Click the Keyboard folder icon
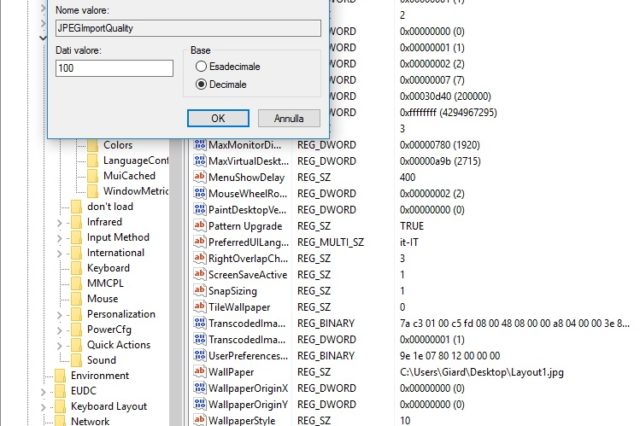 click(76, 268)
